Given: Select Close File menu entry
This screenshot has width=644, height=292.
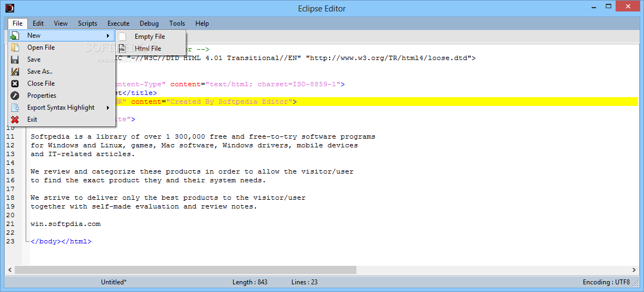Looking at the screenshot, I should point(62,84).
